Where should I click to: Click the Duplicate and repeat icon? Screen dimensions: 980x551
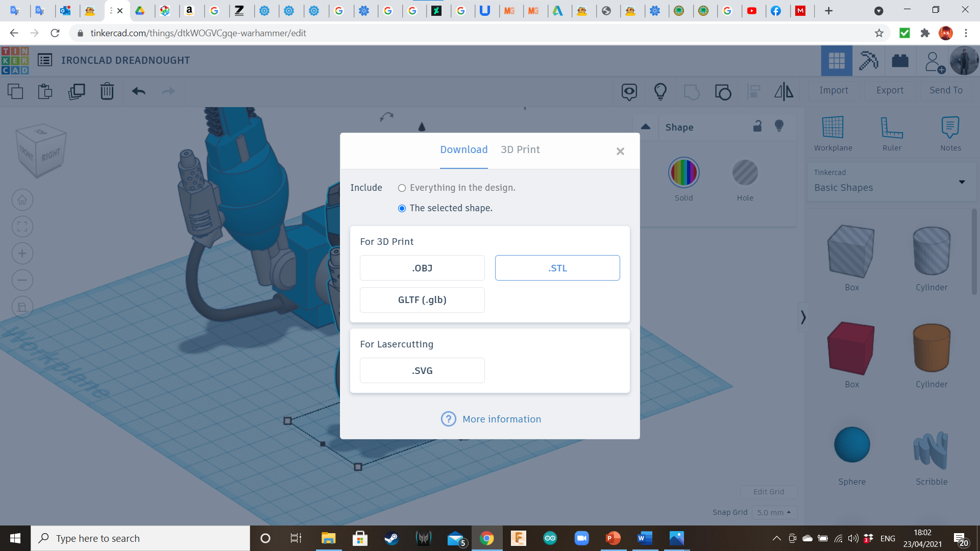coord(77,91)
